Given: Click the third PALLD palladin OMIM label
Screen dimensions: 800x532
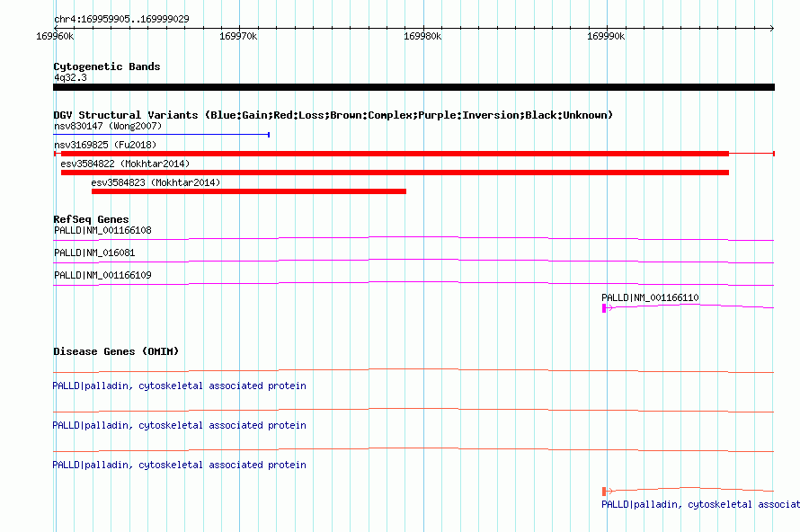Looking at the screenshot, I should tap(179, 465).
